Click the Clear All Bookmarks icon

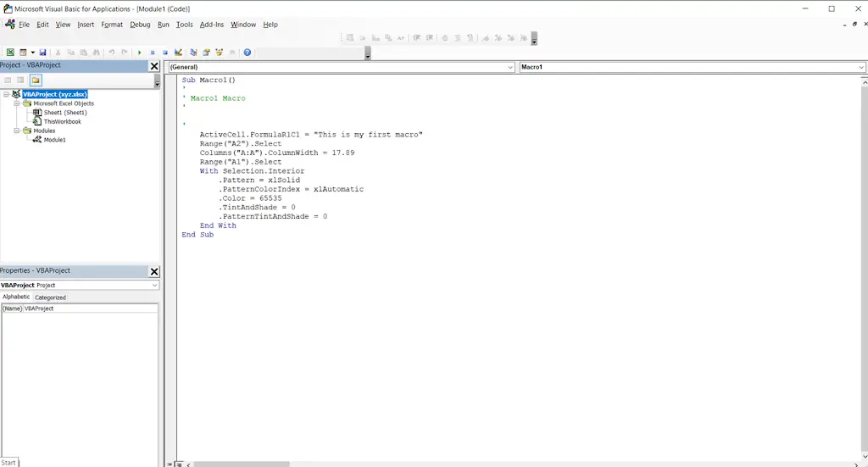pyautogui.click(x=524, y=37)
